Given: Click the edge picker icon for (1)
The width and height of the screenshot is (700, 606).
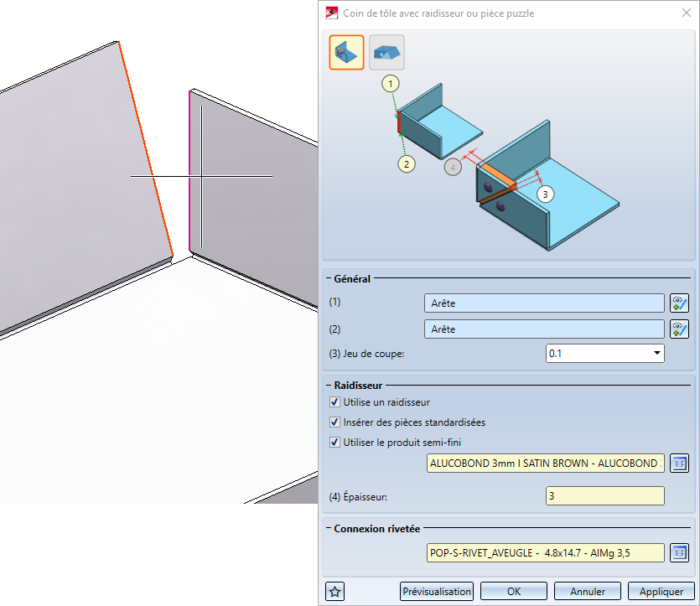Looking at the screenshot, I should click(x=679, y=303).
